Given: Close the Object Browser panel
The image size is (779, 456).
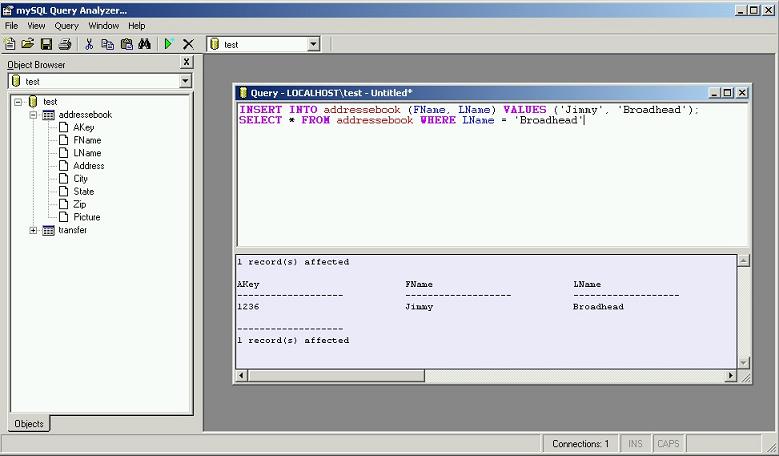Looking at the screenshot, I should [186, 62].
